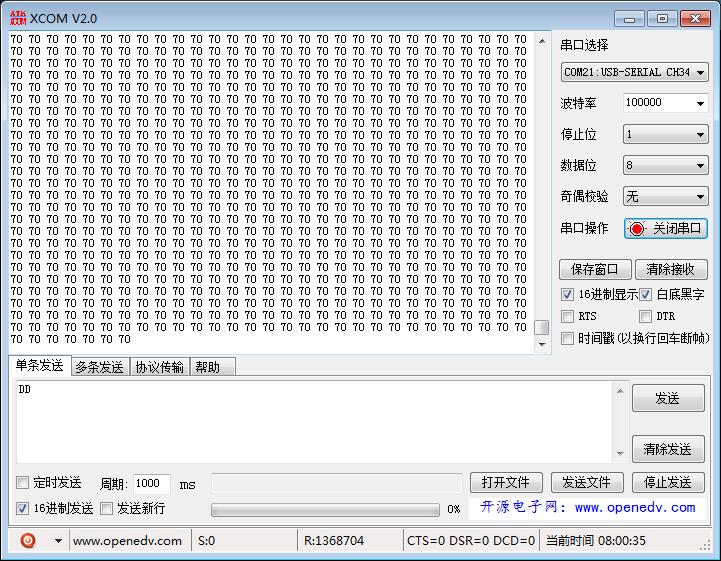Click the send text area containing DD
The width and height of the screenshot is (721, 561).
(315, 422)
